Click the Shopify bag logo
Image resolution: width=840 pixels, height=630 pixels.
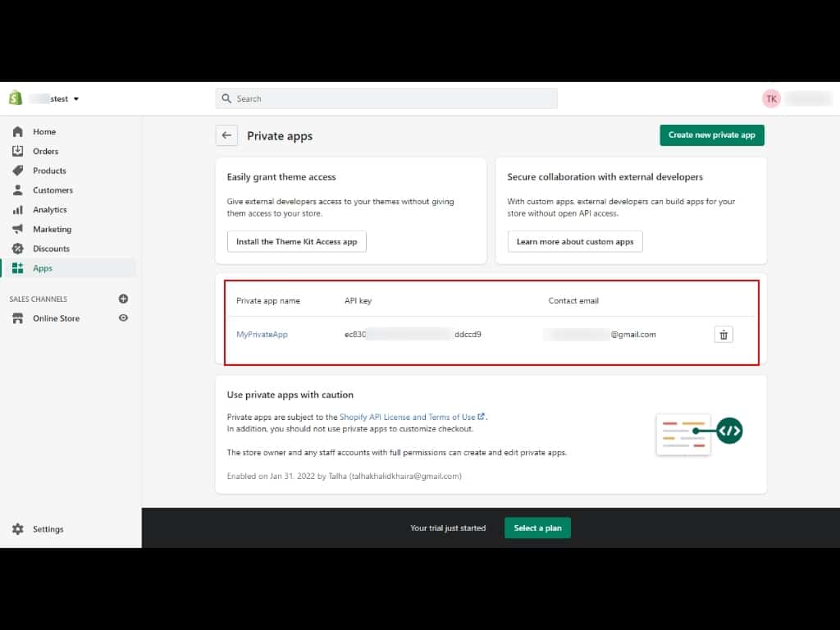(15, 98)
